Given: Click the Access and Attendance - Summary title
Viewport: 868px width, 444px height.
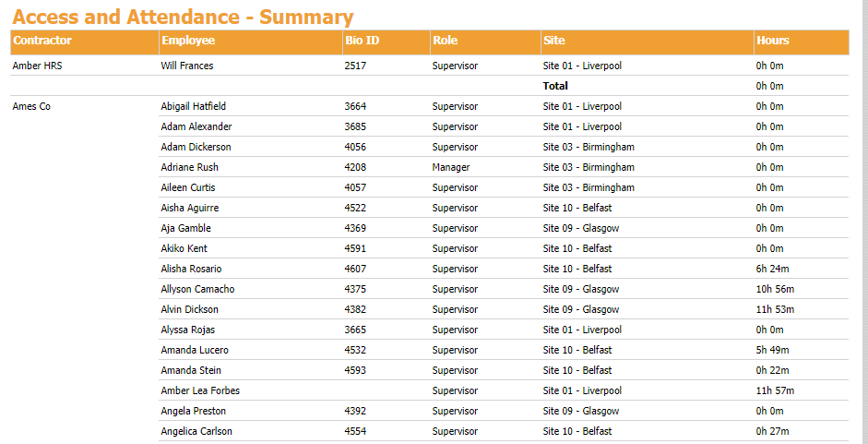Looking at the screenshot, I should pyautogui.click(x=183, y=17).
